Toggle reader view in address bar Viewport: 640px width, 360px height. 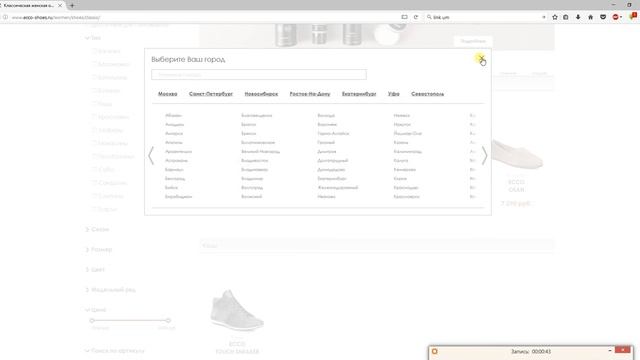(x=404, y=17)
